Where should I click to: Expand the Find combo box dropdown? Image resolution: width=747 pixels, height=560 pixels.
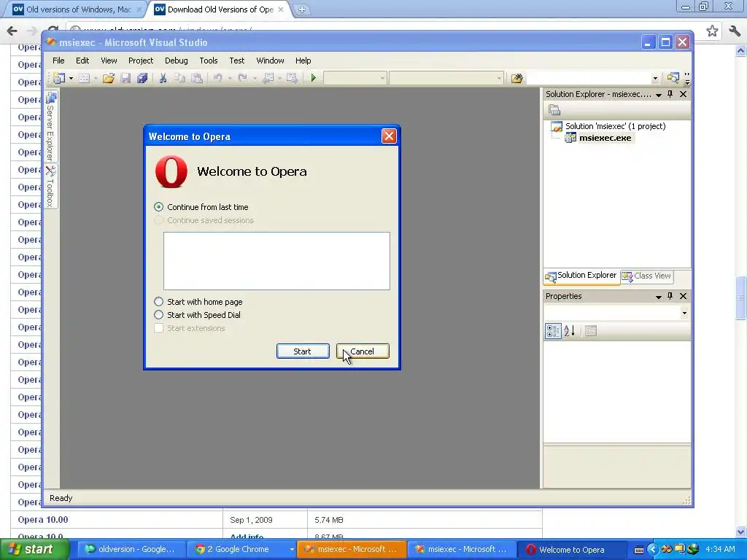pos(655,78)
